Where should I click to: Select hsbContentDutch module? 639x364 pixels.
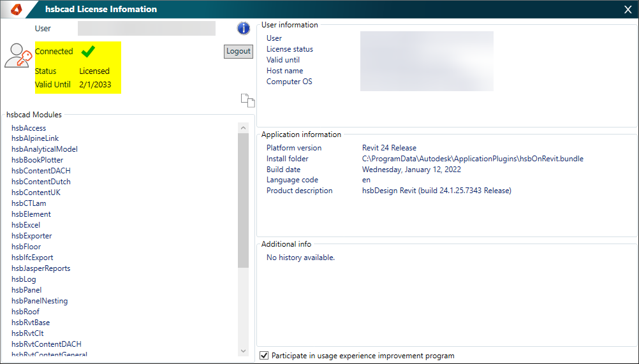point(41,182)
